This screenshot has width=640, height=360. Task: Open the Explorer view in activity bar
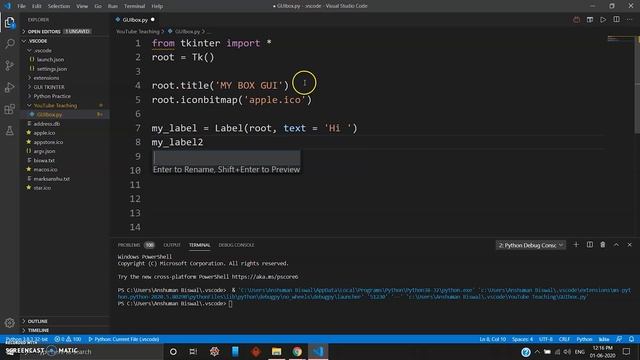point(9,22)
